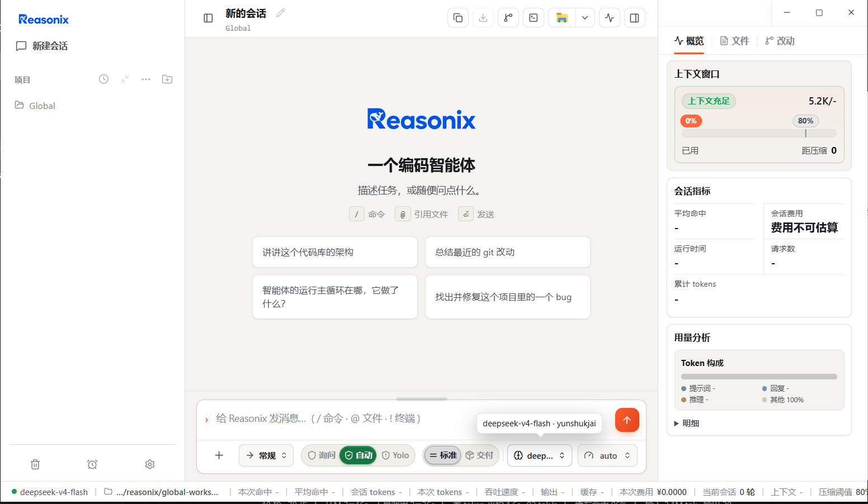The height and width of the screenshot is (504, 868).
Task: Click the Token 构成 composition bar
Action: [759, 377]
